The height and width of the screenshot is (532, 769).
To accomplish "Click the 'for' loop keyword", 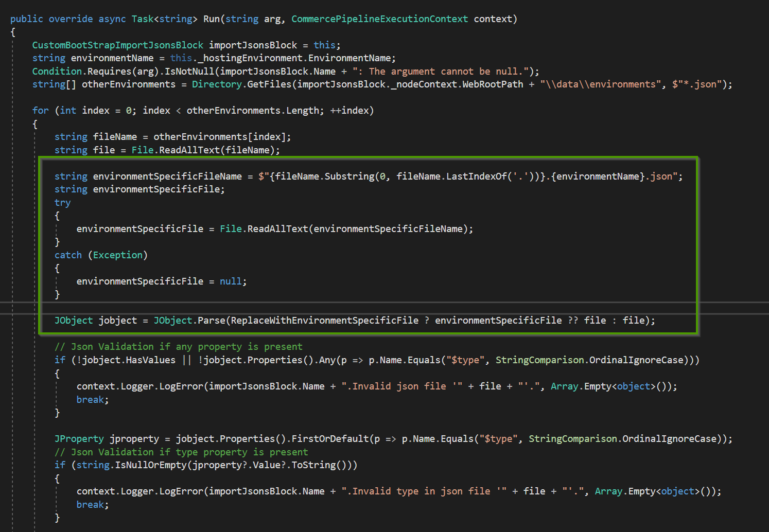I will [x=41, y=111].
